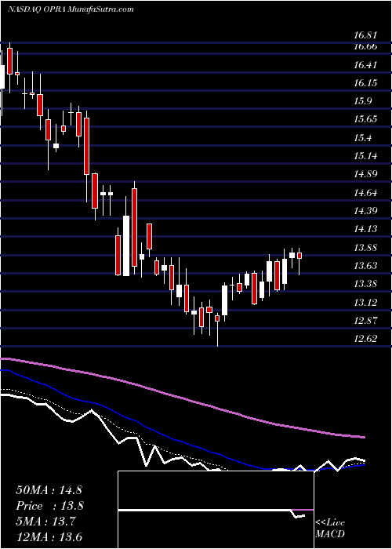Image resolution: width=392 pixels, height=549 pixels.
Task: Select the 14.64 price axis label
Action: 365,193
